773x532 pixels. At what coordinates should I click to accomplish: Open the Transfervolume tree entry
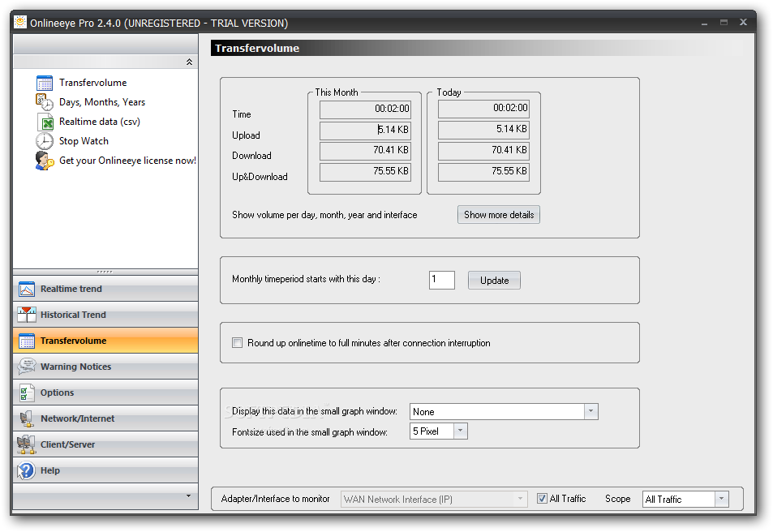click(x=92, y=83)
